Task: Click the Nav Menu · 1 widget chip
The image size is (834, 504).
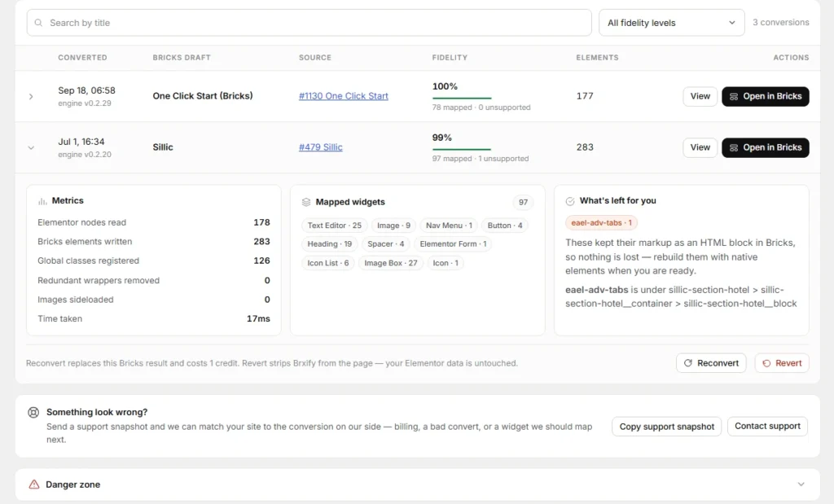Action: [x=449, y=226]
